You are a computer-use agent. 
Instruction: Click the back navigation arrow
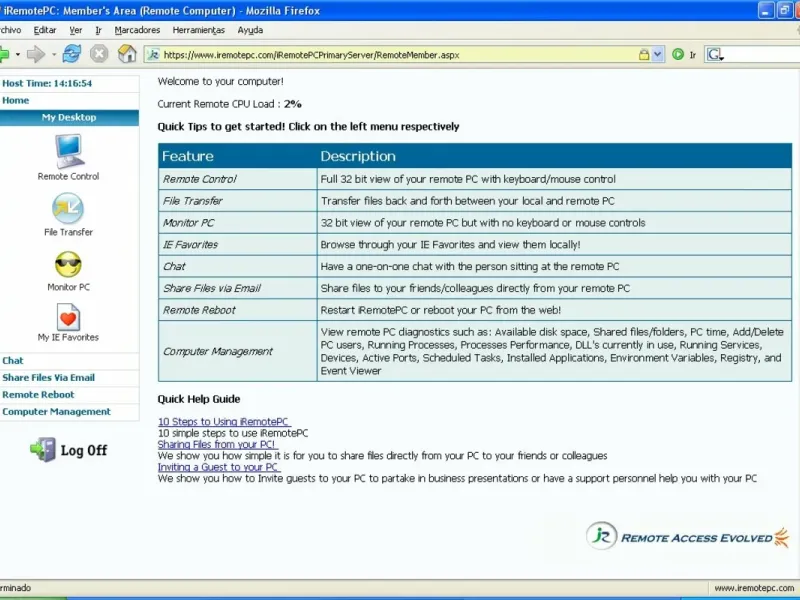(x=4, y=54)
